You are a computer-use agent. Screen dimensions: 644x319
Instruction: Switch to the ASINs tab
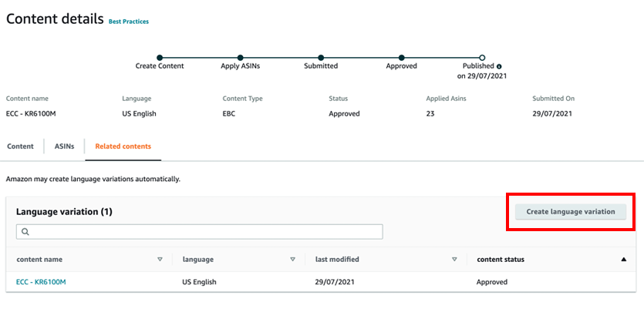pos(65,146)
